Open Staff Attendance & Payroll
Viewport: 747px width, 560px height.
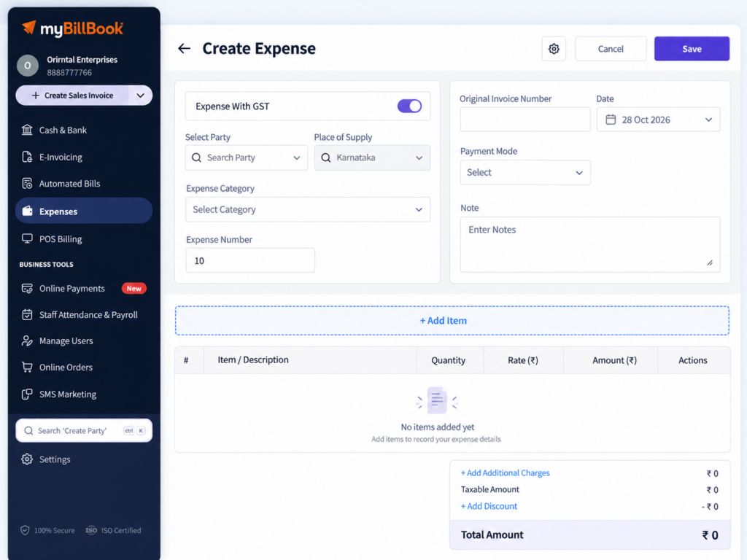point(84,314)
